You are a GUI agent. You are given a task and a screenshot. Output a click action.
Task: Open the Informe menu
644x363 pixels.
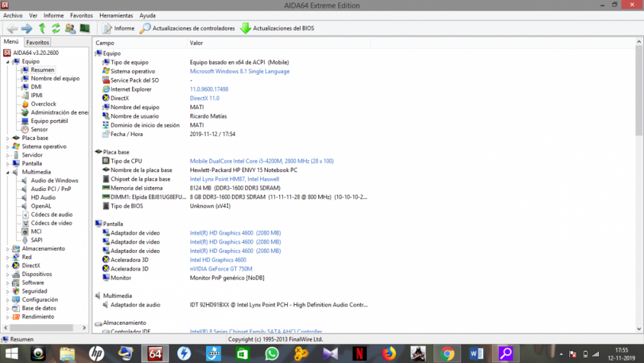pyautogui.click(x=54, y=15)
